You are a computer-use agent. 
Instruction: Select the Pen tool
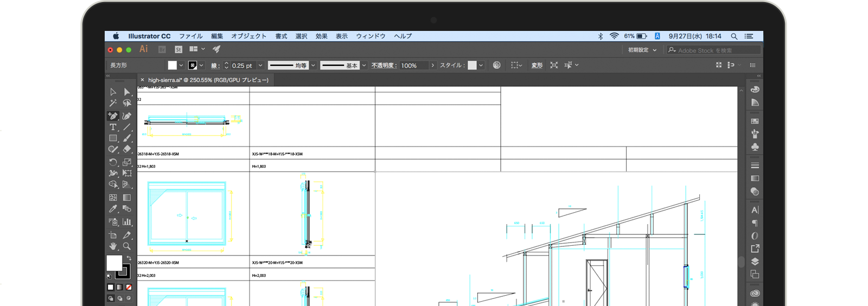point(113,116)
